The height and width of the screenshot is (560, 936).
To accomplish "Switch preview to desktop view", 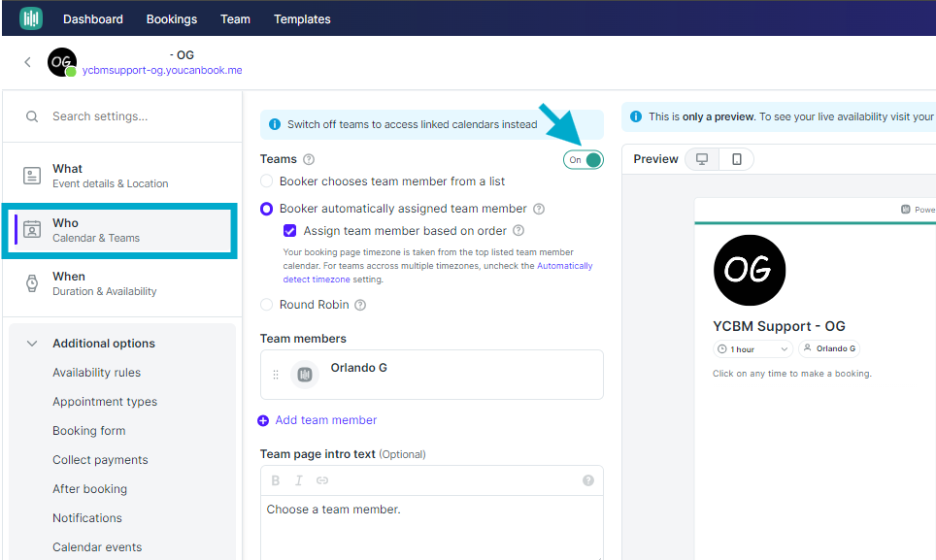I will point(702,159).
